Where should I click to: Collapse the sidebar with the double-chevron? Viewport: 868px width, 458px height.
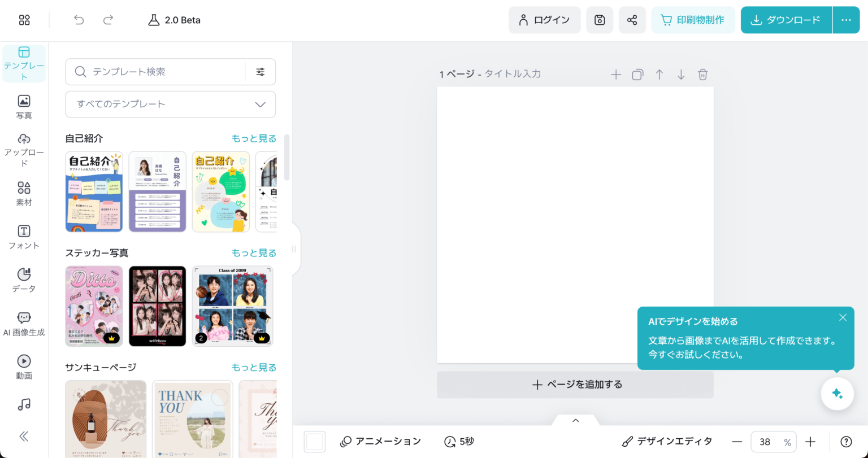(x=24, y=436)
